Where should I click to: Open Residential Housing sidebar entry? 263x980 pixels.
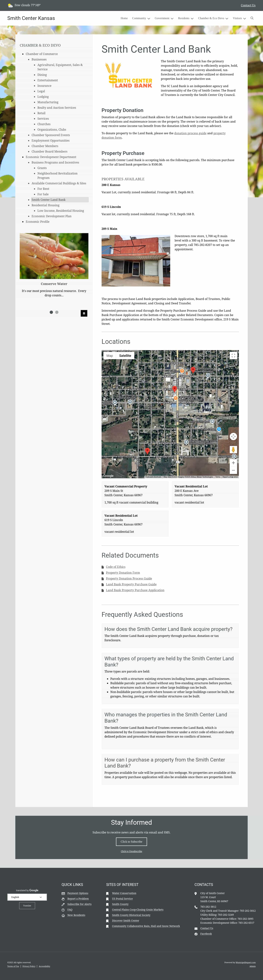pos(46,205)
